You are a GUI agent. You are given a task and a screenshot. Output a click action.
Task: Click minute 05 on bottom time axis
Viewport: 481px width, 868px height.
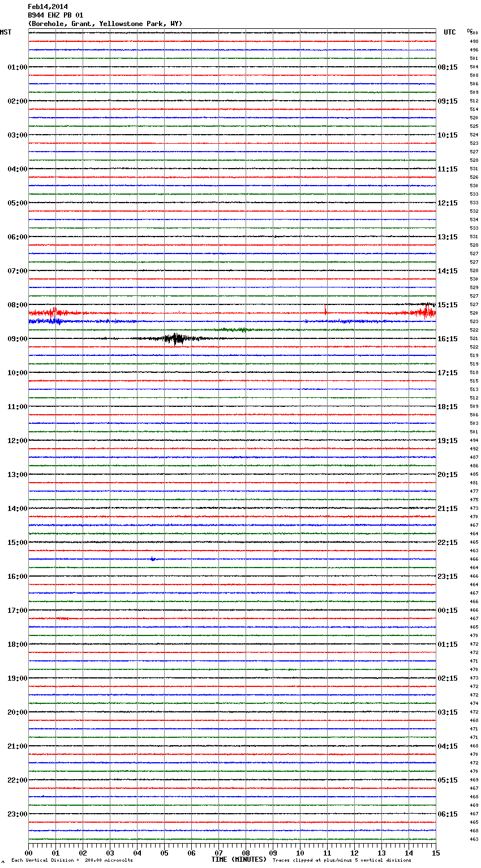164,853
